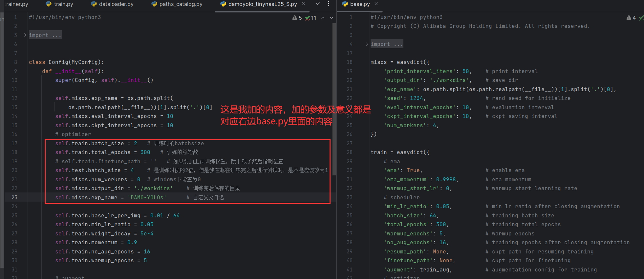Screen dimensions: 644x279
Task: Click 'ema_momentum': 0.9998 entry
Action: [421, 179]
